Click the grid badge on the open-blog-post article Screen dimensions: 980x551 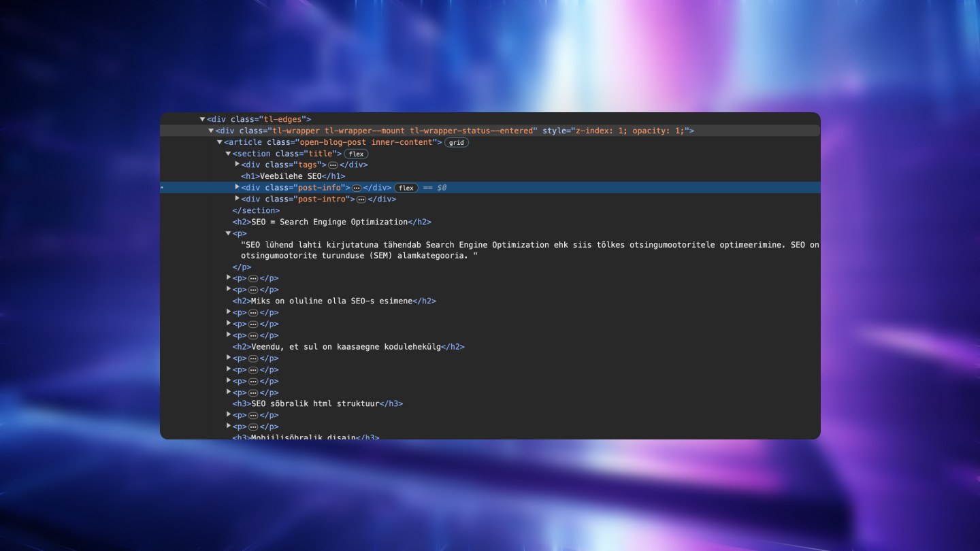tap(457, 142)
